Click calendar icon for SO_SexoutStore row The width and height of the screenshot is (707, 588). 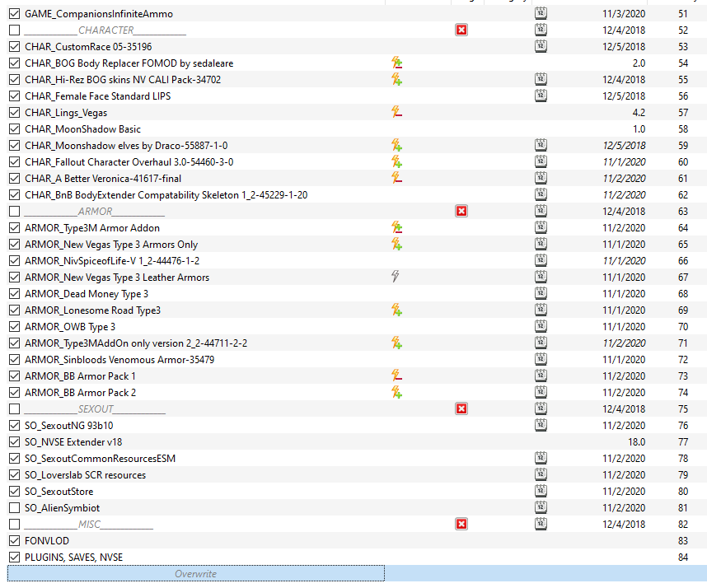click(x=541, y=491)
